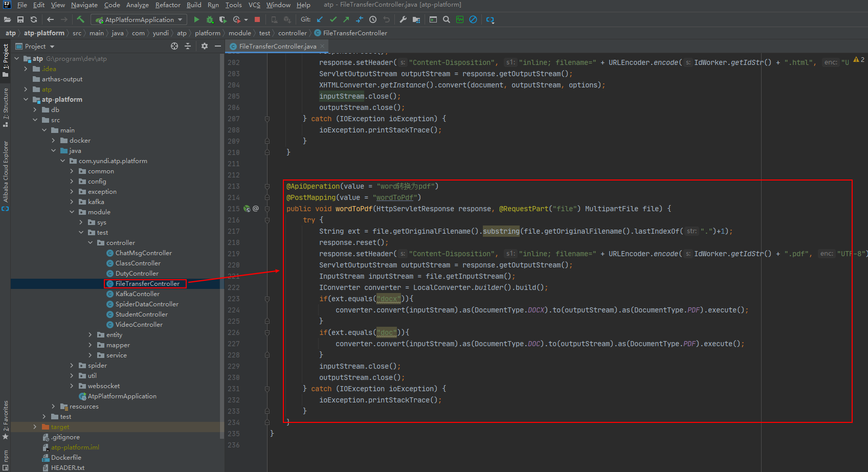The width and height of the screenshot is (868, 472).
Task: Expand the spider folder in tree
Action: [x=72, y=366]
